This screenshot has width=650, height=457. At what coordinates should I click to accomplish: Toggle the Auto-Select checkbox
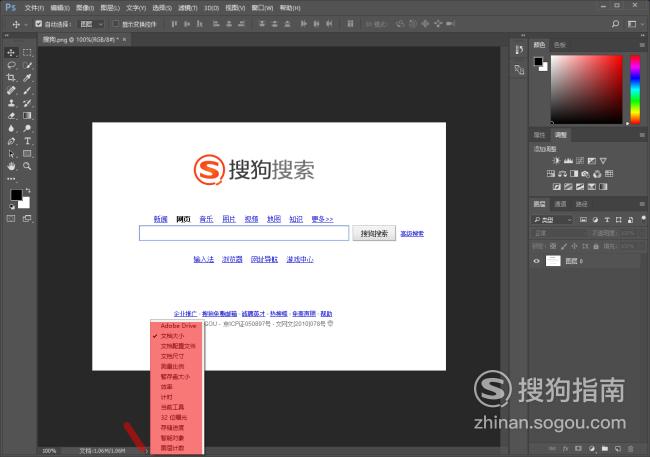[39, 24]
